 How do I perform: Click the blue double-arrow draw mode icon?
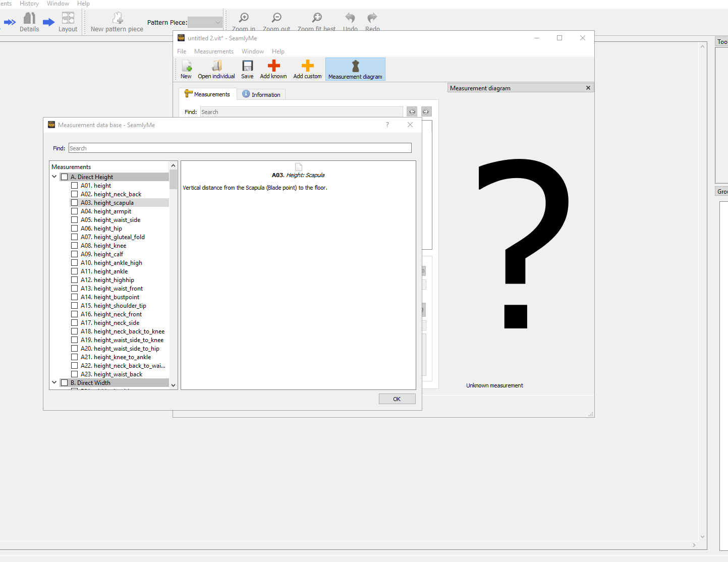pos(10,22)
